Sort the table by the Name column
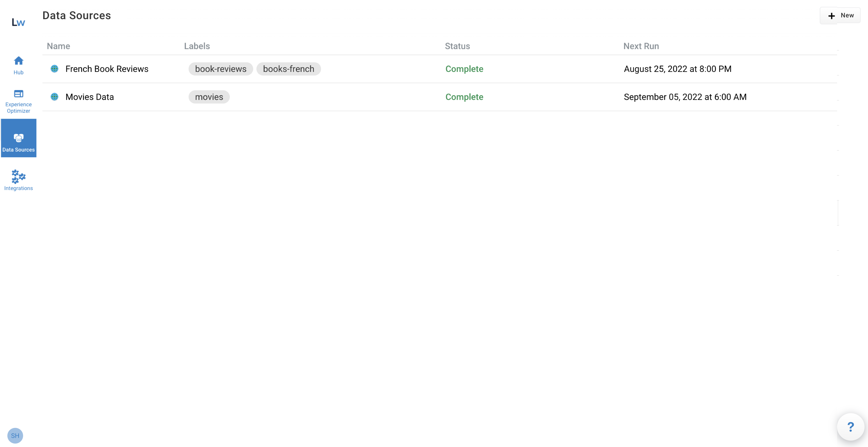The width and height of the screenshot is (868, 447). click(x=58, y=46)
